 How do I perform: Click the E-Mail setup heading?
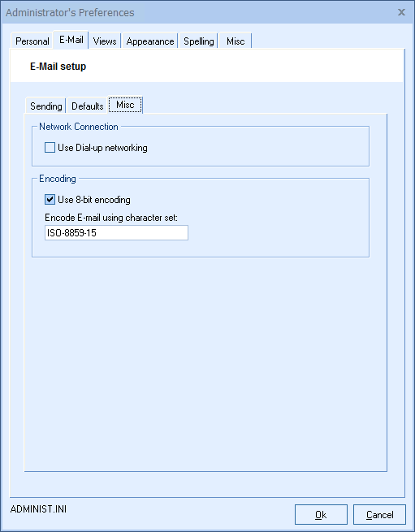coord(58,66)
